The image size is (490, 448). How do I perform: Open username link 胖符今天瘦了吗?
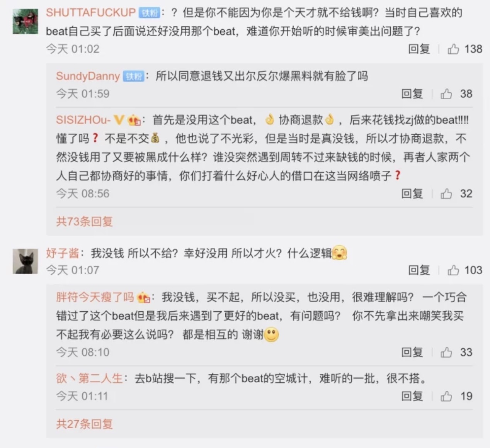point(95,297)
